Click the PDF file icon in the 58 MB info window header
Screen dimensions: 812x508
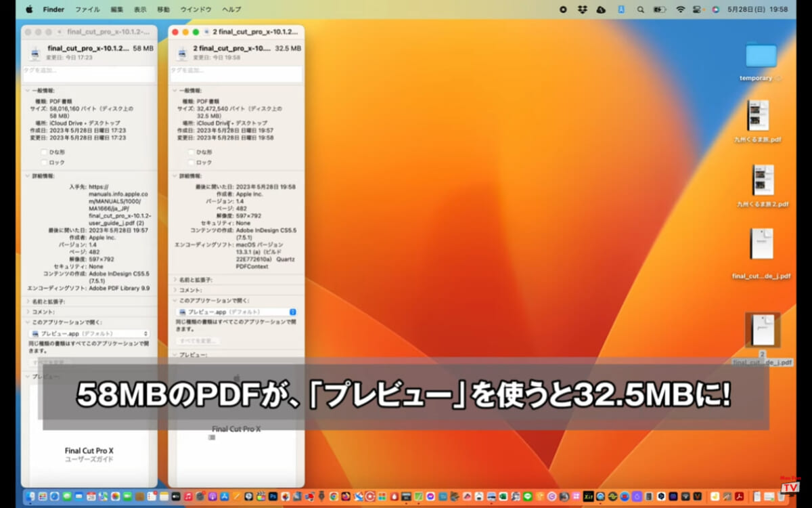point(34,53)
